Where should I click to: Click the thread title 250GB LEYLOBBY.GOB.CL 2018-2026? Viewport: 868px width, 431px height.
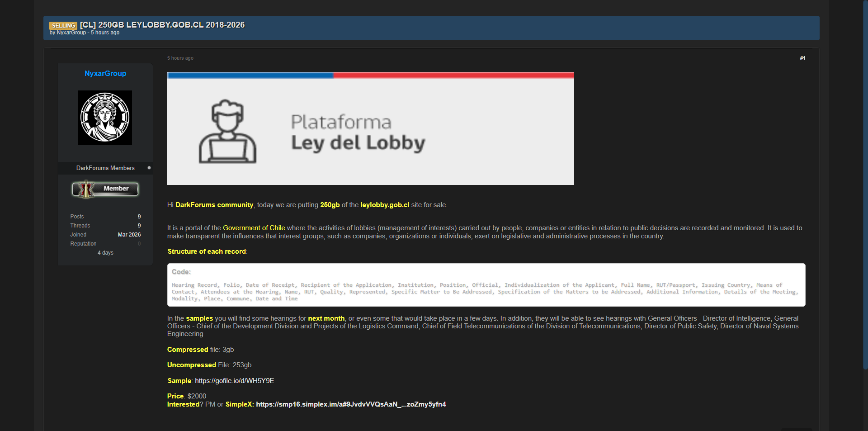tap(171, 25)
